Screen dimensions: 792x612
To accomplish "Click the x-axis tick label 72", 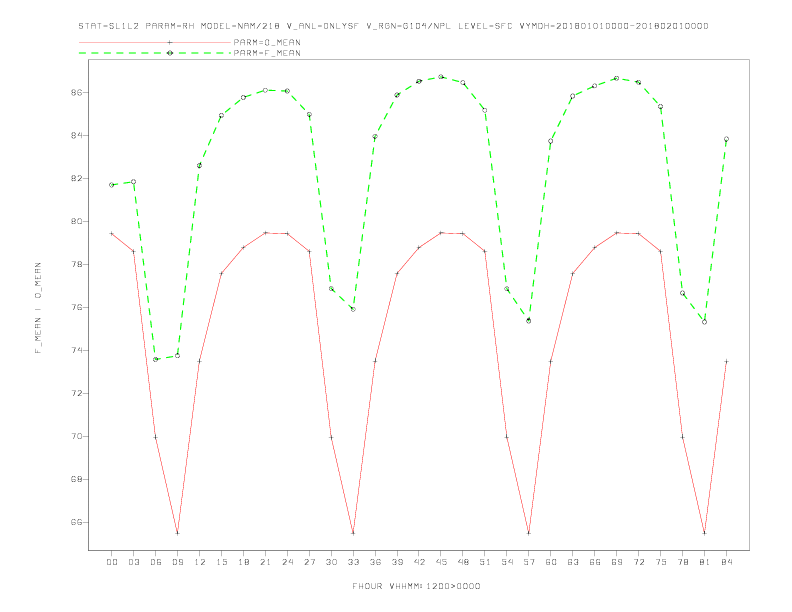I will 639,562.
